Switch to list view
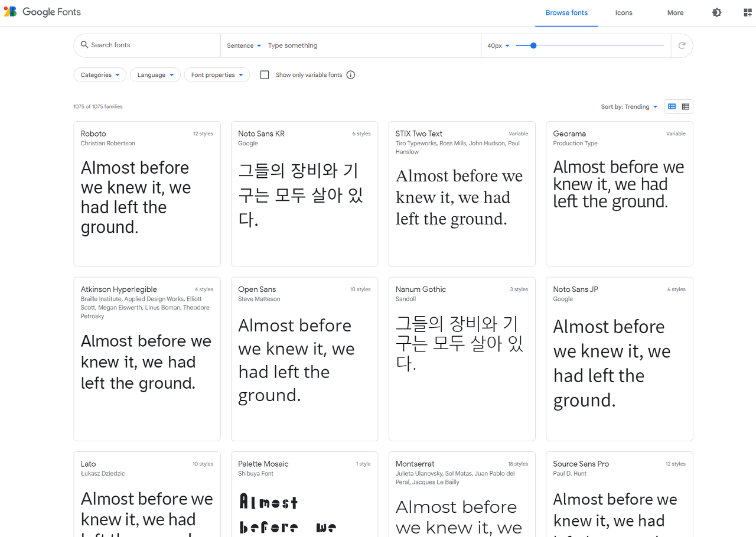The width and height of the screenshot is (756, 537). pos(686,107)
